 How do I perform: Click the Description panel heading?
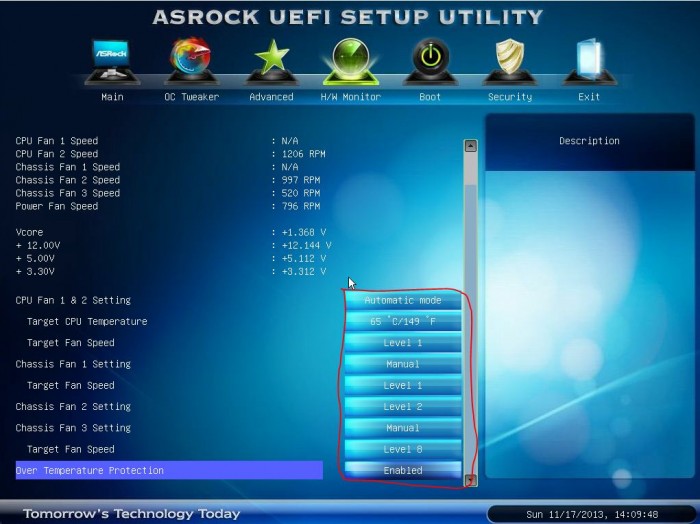(589, 141)
